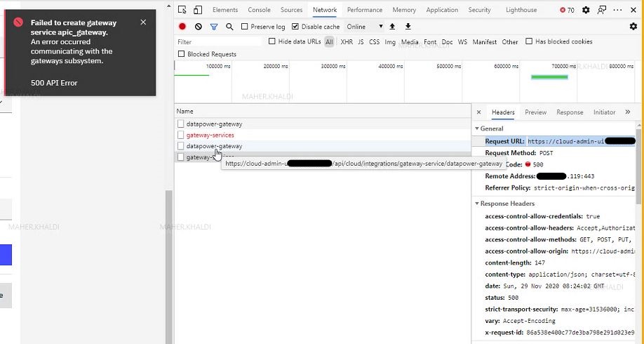Open the request Response tab

(570, 112)
